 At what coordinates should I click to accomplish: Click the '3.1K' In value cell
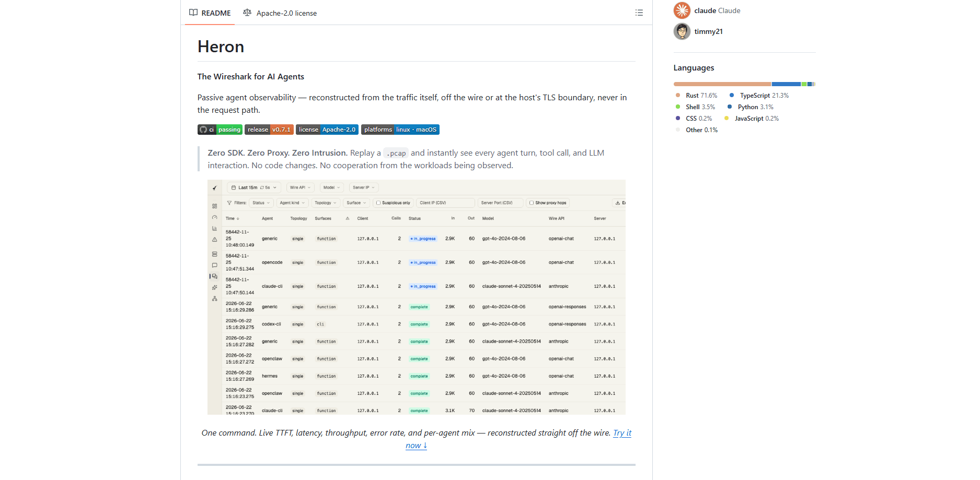450,411
